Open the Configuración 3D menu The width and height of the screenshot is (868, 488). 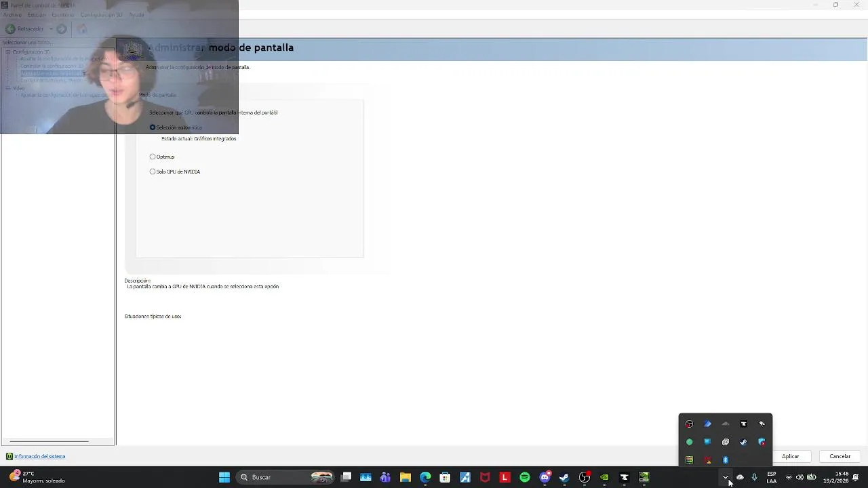(x=101, y=15)
